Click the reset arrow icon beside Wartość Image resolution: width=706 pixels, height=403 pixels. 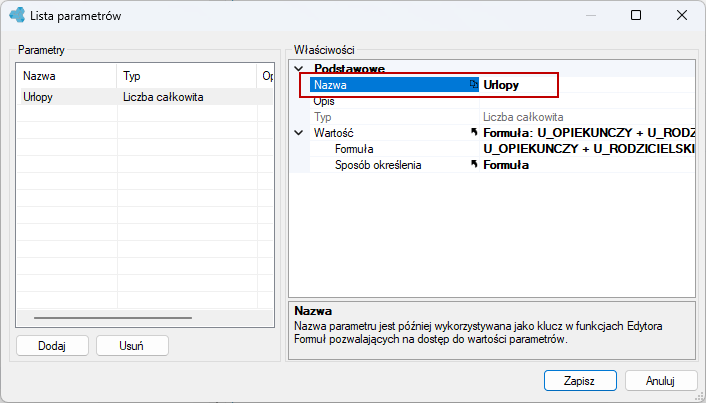coord(474,132)
